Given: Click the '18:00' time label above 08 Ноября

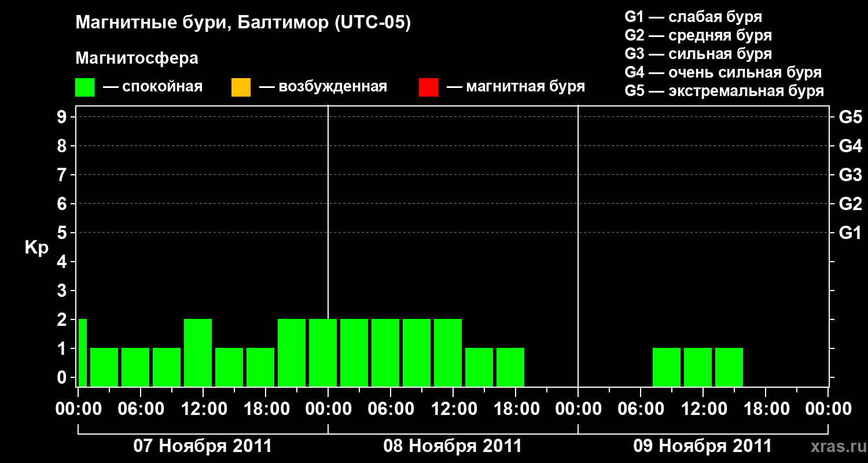Looking at the screenshot, I should (x=516, y=409).
